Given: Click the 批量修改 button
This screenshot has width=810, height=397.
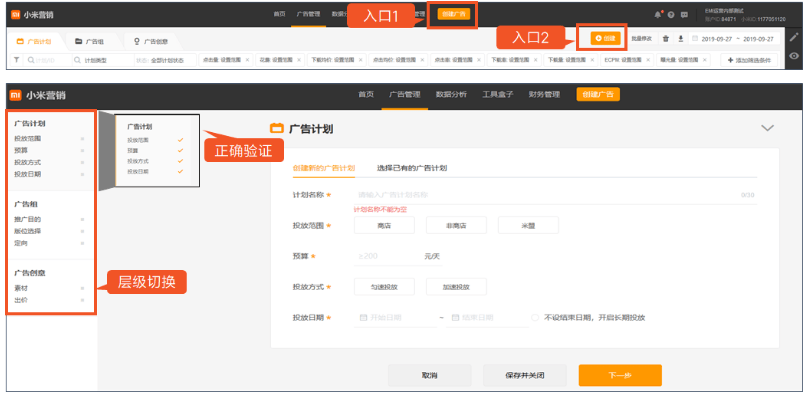Looking at the screenshot, I should 642,39.
